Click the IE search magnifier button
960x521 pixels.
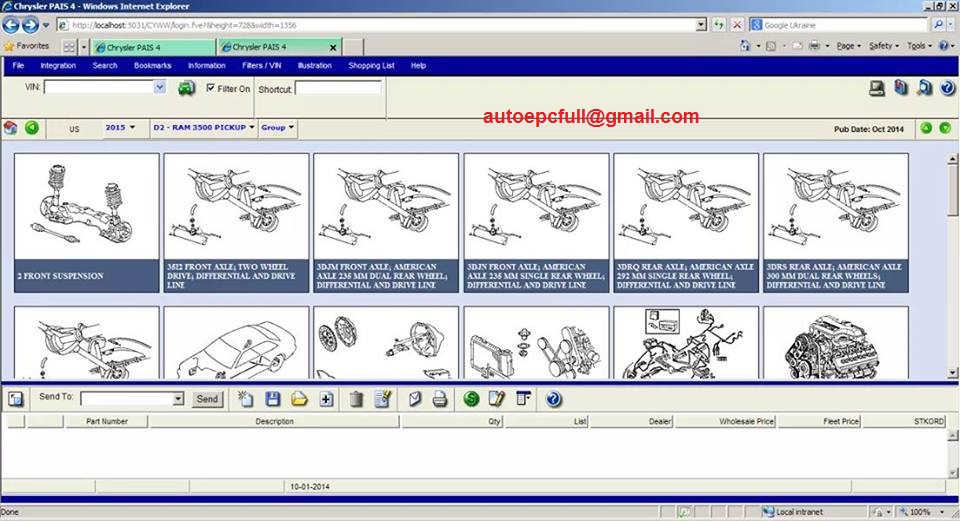[x=939, y=25]
